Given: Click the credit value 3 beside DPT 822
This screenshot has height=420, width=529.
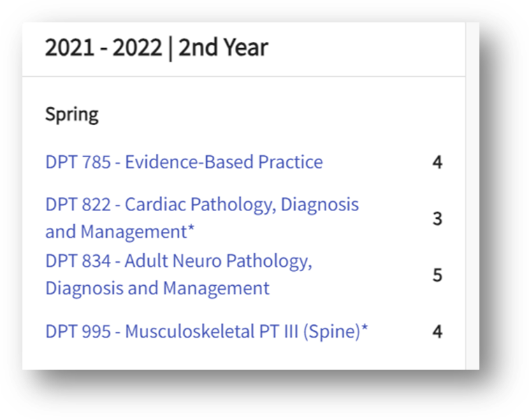Looking at the screenshot, I should coord(437,219).
